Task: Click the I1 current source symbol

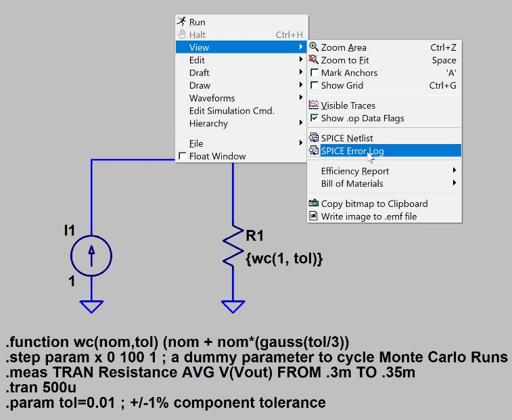Action: pyautogui.click(x=91, y=256)
